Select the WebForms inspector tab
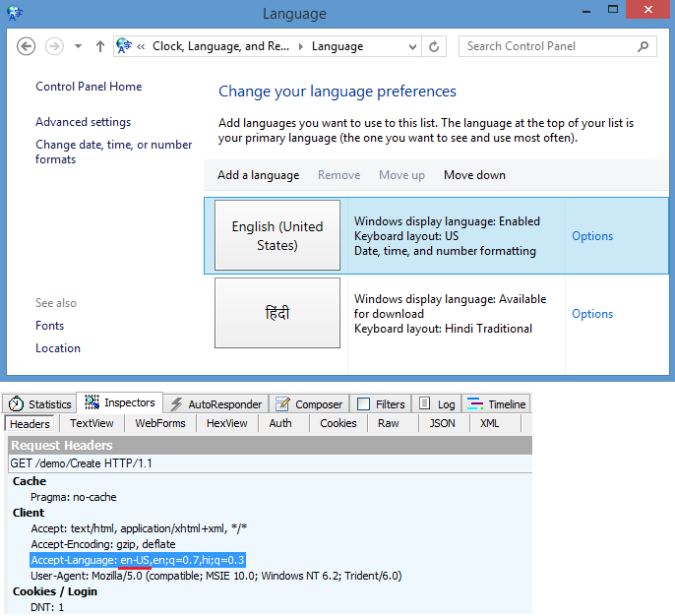The height and width of the screenshot is (616, 675). [x=160, y=423]
